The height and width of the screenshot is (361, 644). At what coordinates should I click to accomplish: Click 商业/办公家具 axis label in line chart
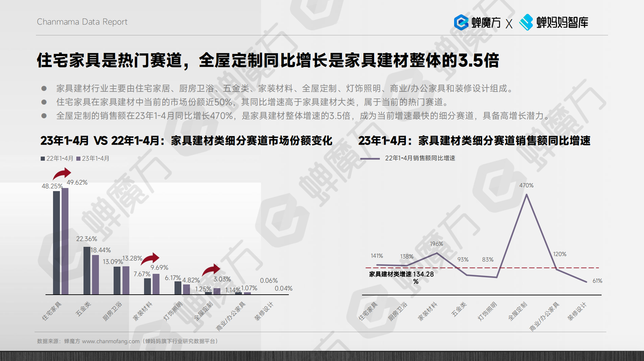pos(544,317)
